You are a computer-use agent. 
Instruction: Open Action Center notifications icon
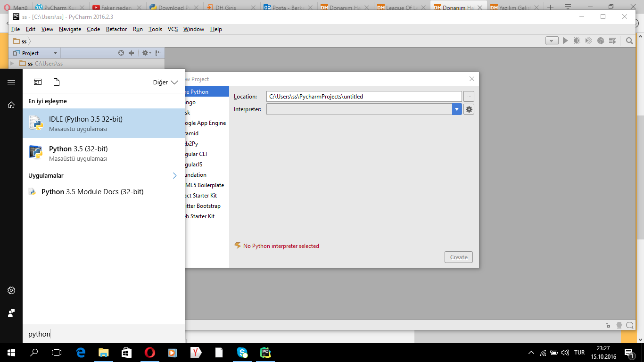(629, 353)
